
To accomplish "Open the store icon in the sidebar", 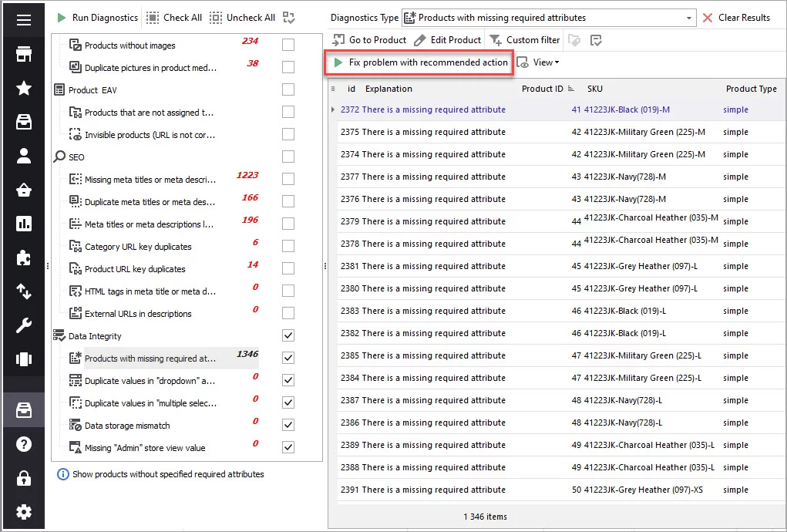I will coord(24,54).
